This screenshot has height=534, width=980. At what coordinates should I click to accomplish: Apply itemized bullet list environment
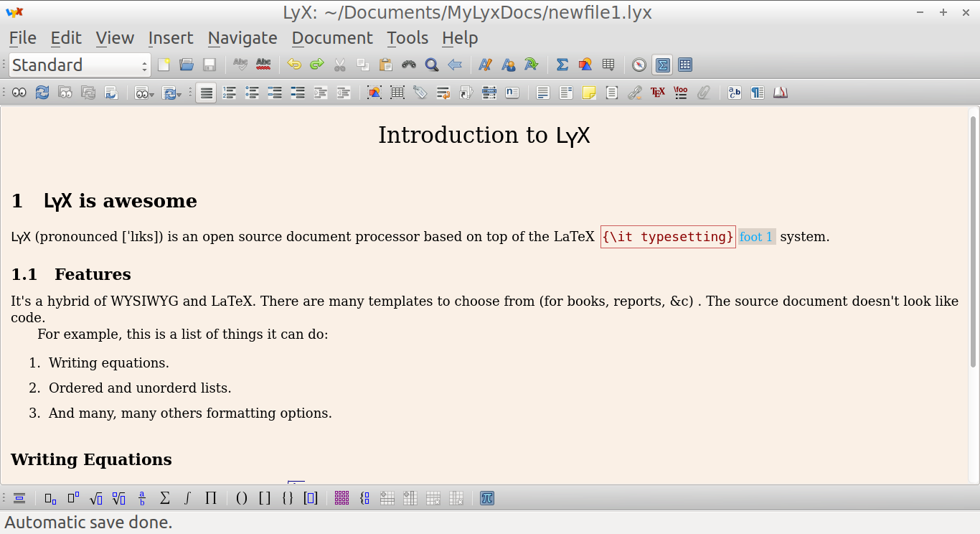coord(252,93)
